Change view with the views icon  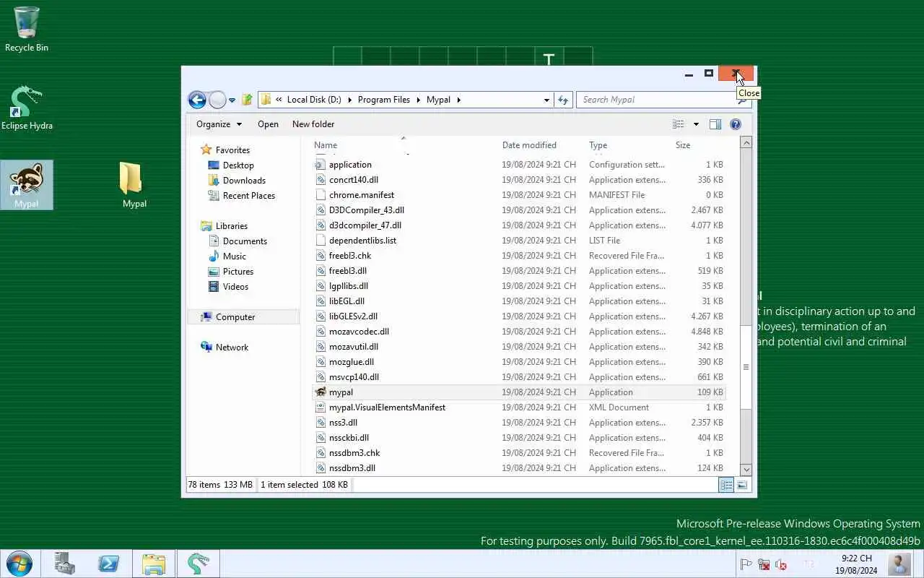tap(678, 124)
